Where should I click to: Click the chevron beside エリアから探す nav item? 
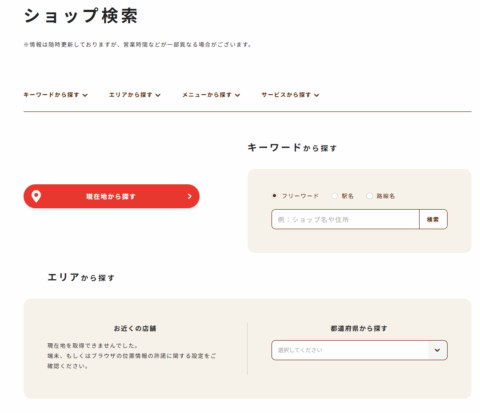158,95
